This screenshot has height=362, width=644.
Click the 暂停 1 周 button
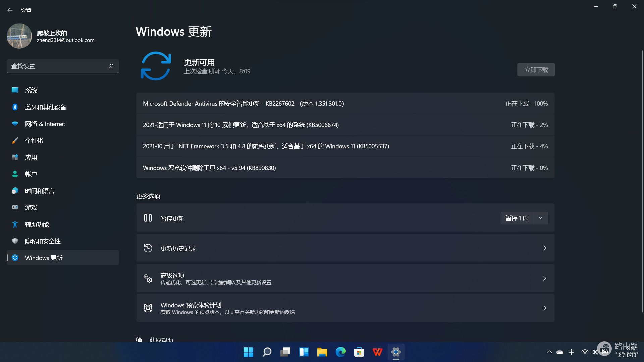pyautogui.click(x=517, y=218)
